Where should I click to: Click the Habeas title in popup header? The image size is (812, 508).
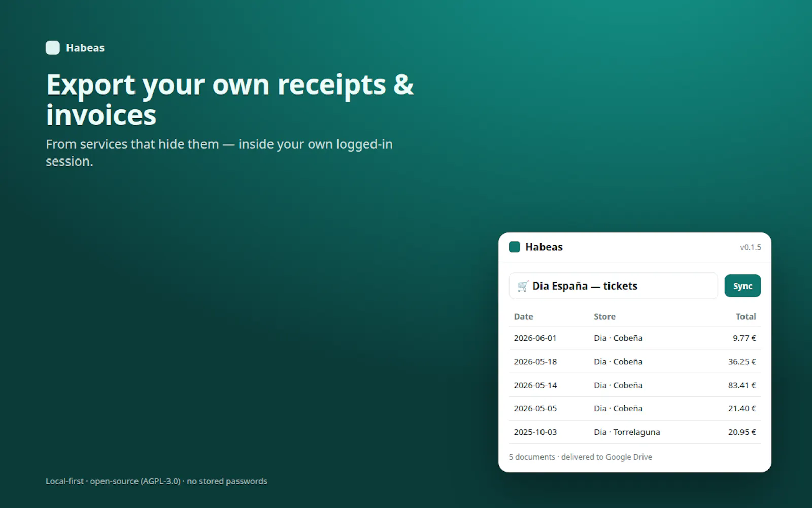point(544,247)
